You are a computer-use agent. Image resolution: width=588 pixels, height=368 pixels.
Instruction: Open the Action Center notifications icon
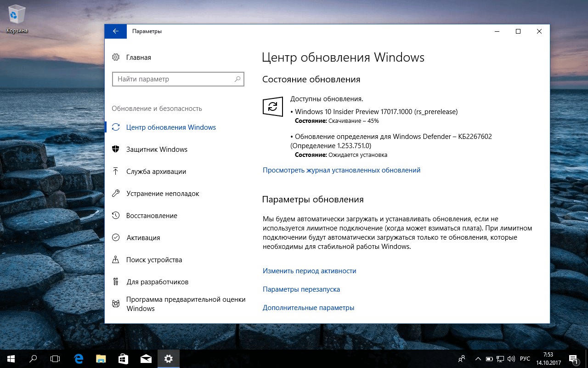[573, 358]
